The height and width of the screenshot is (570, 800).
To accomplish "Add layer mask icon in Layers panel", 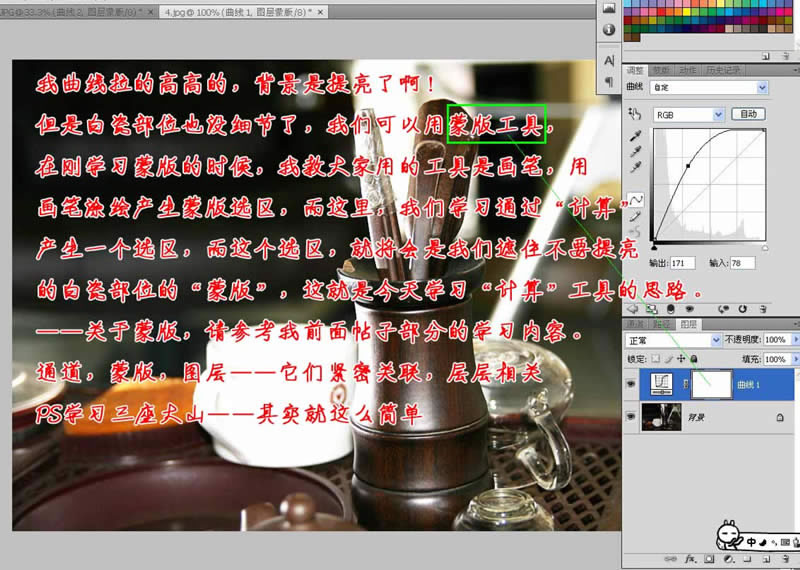I will pyautogui.click(x=709, y=559).
